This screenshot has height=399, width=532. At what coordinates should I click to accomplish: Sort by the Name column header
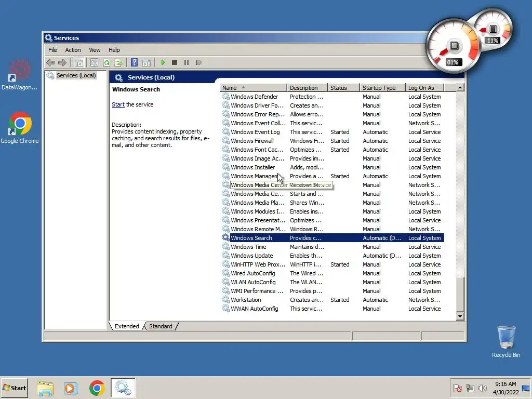(253, 87)
